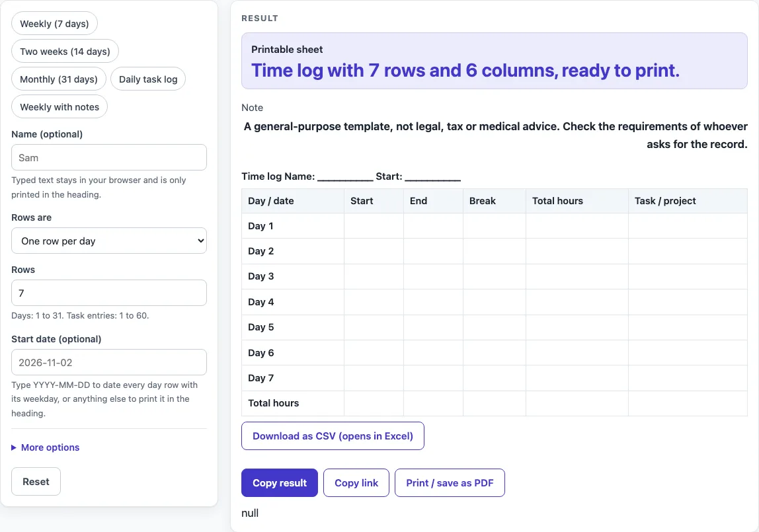The image size is (759, 532).
Task: Click the Days: 1 to 31 hint text
Action: pos(80,315)
